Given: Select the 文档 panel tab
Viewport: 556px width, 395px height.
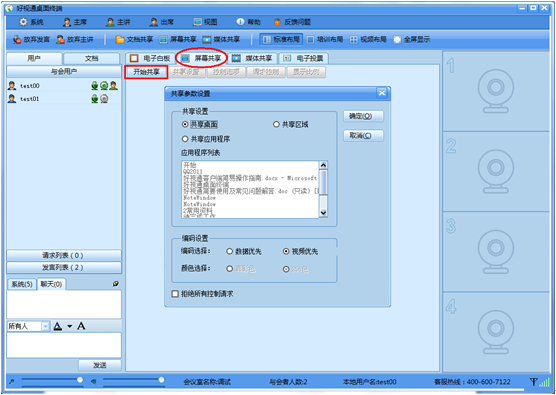Looking at the screenshot, I should click(91, 58).
